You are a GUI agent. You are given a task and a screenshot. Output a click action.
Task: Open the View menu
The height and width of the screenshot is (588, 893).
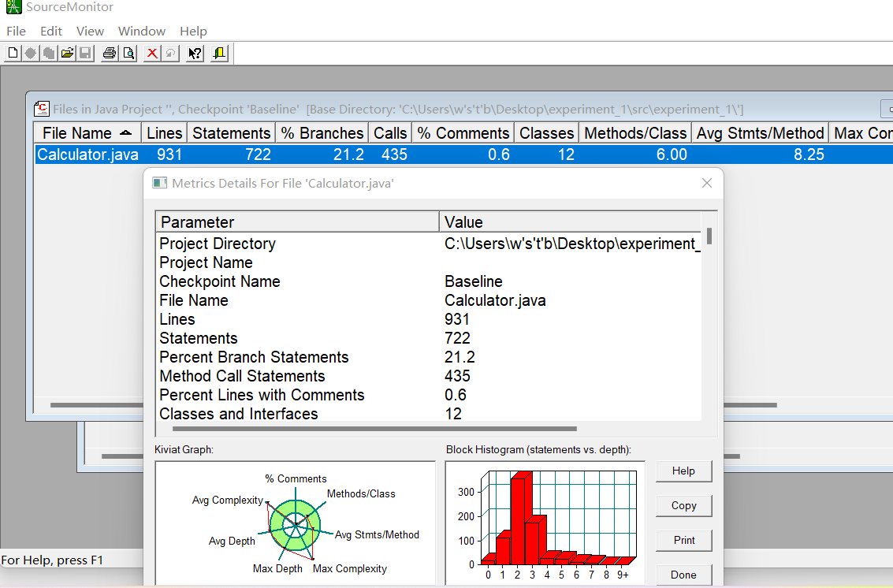tap(90, 32)
